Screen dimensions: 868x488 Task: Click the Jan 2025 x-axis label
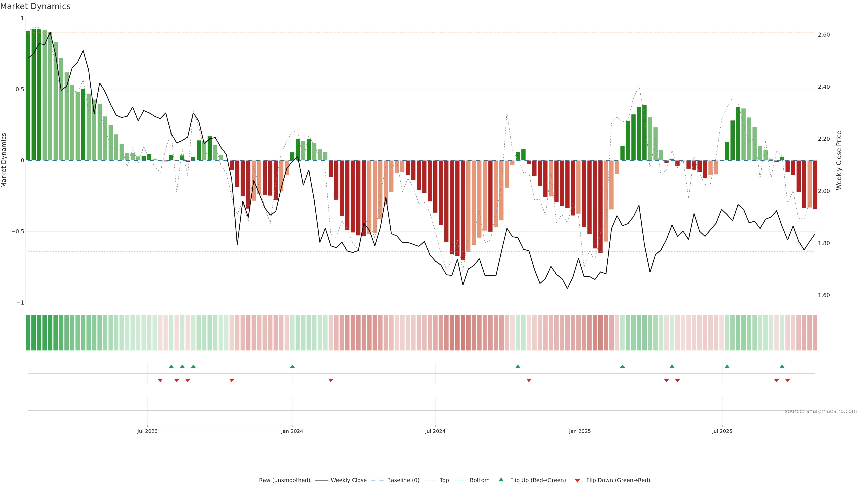point(580,431)
